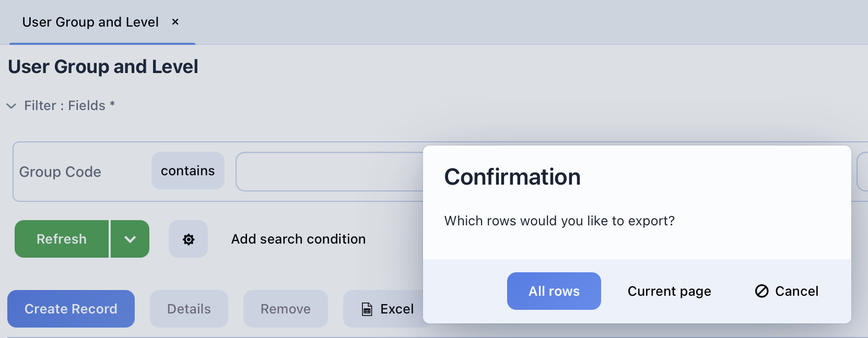Export all rows
868x338 pixels.
pyautogui.click(x=554, y=291)
